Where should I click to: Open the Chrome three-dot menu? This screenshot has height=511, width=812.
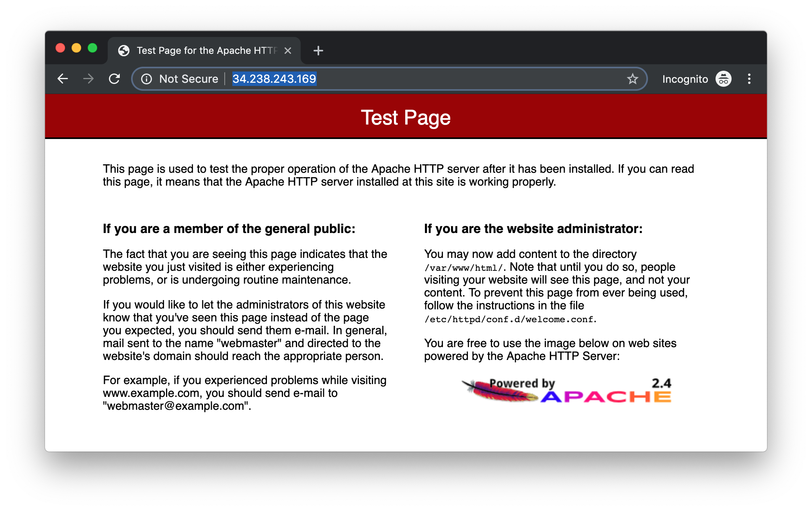tap(749, 79)
